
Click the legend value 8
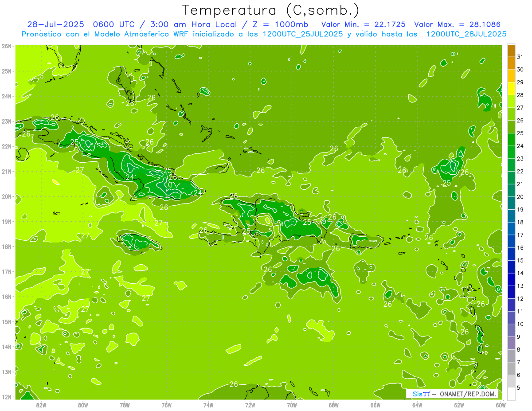click(x=519, y=349)
